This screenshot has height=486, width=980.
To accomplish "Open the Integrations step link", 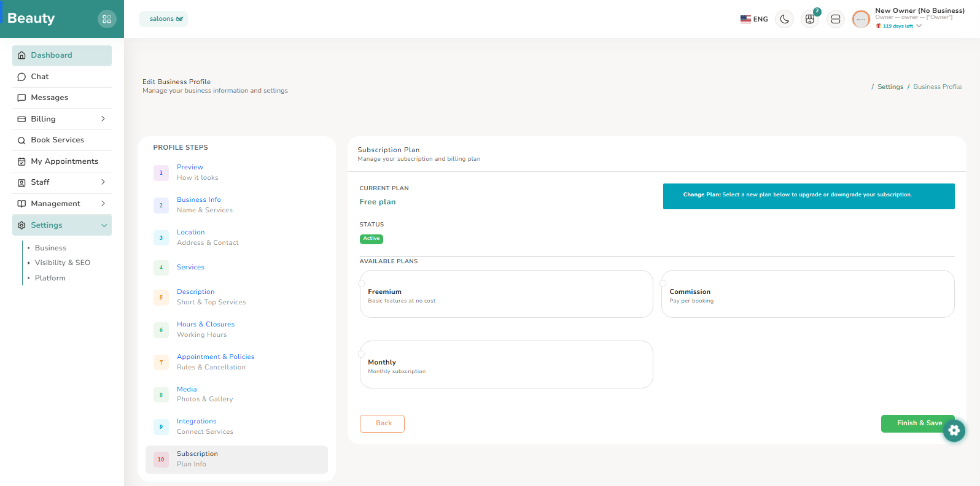I will click(196, 422).
